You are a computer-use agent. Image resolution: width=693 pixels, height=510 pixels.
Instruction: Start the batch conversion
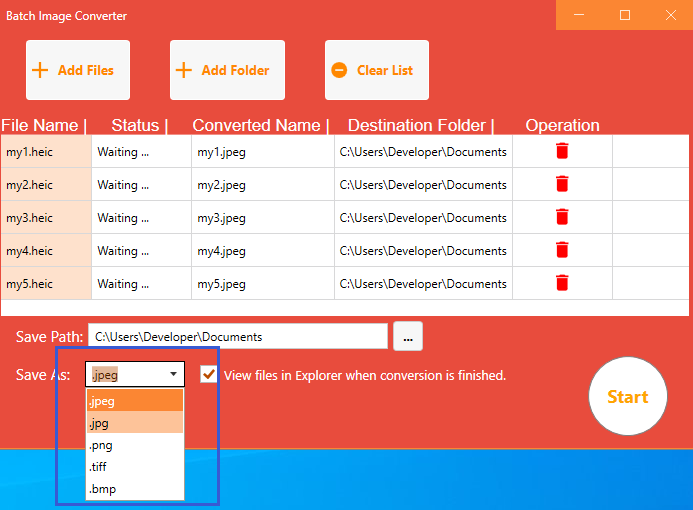click(627, 397)
